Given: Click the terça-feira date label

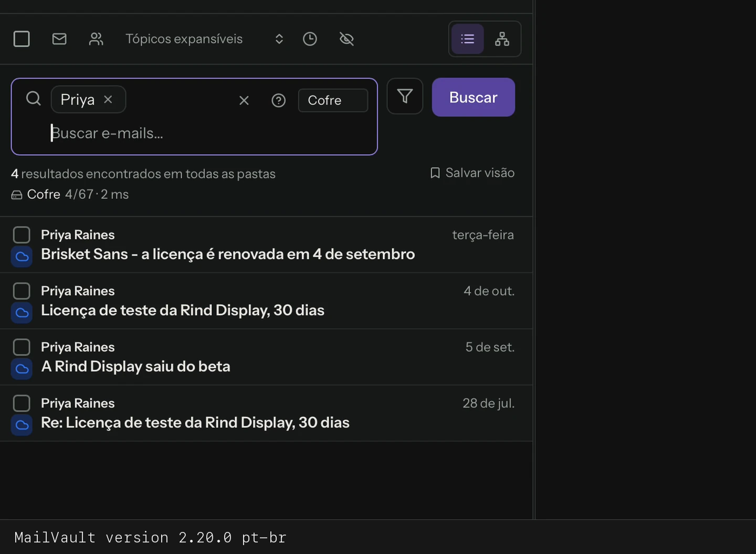Looking at the screenshot, I should 483,235.
